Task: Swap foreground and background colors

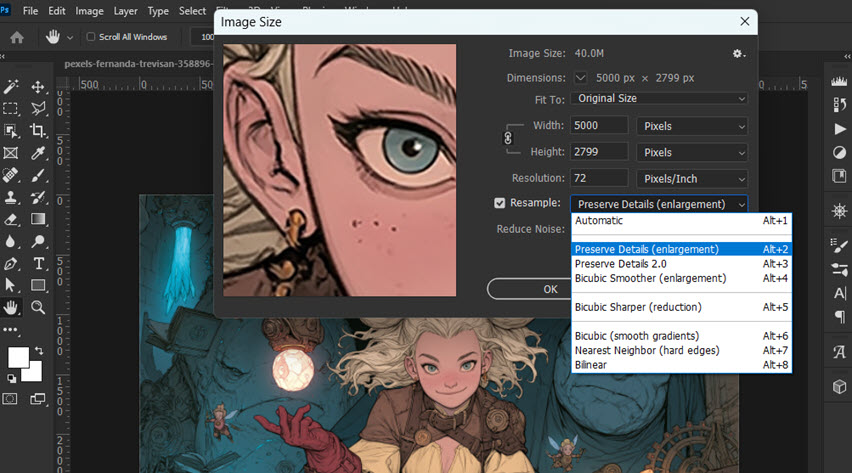Action: pos(39,351)
